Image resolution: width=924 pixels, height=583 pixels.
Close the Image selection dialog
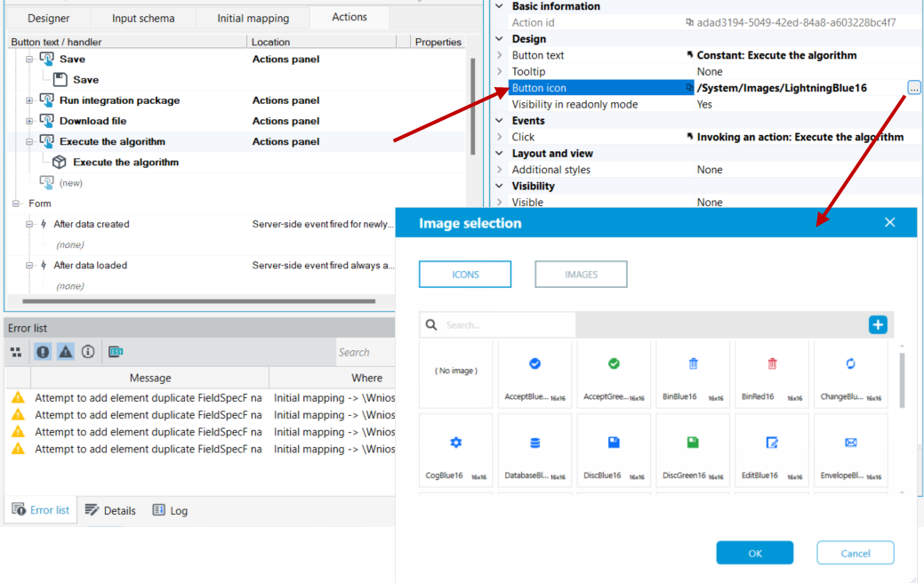tap(890, 222)
